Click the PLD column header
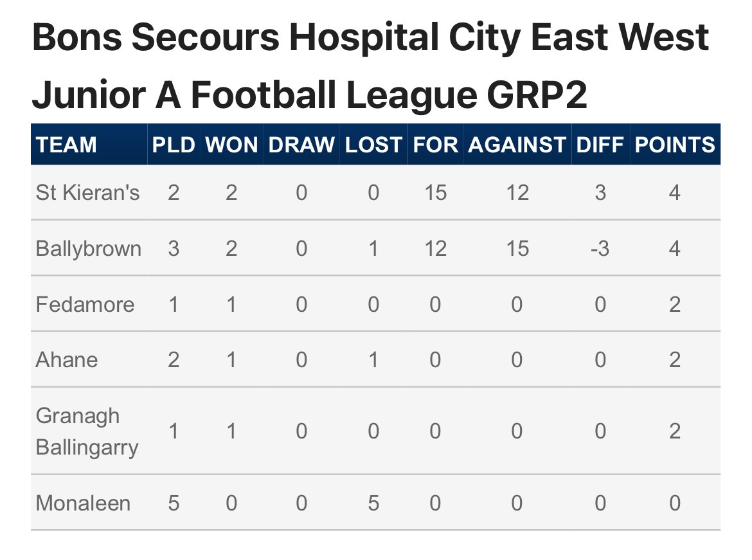Viewport: 752px width, 560px height. [174, 145]
